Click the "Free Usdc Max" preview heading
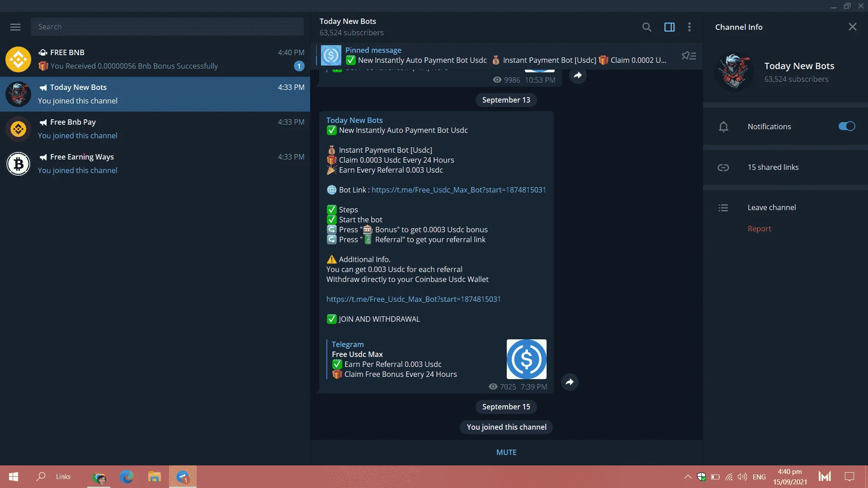 (357, 354)
